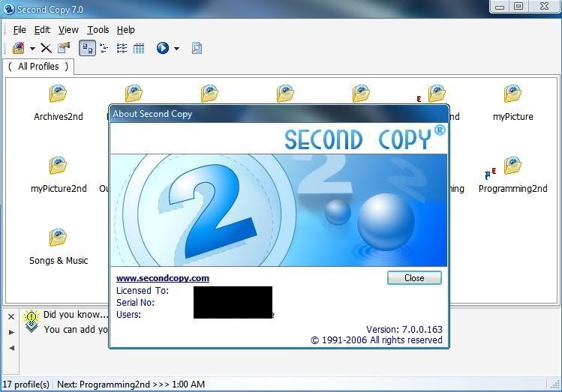Expand the New Profile dropdown arrow
This screenshot has width=562, height=392.
tap(32, 48)
